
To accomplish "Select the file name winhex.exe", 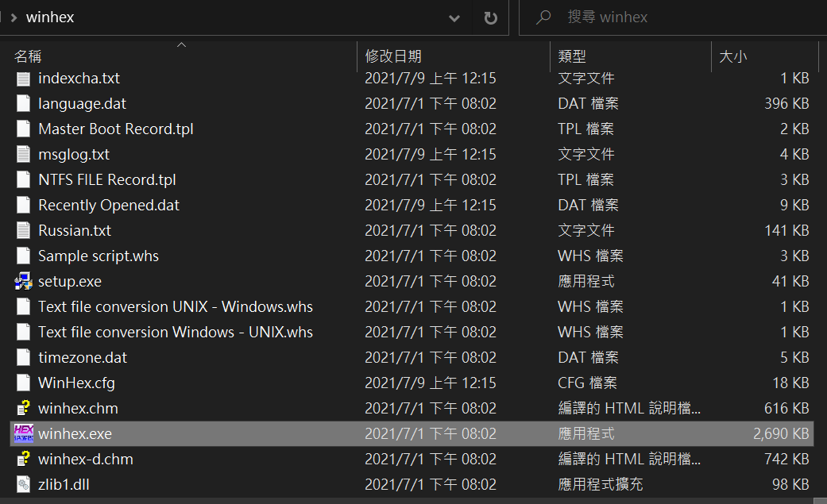I will point(75,433).
